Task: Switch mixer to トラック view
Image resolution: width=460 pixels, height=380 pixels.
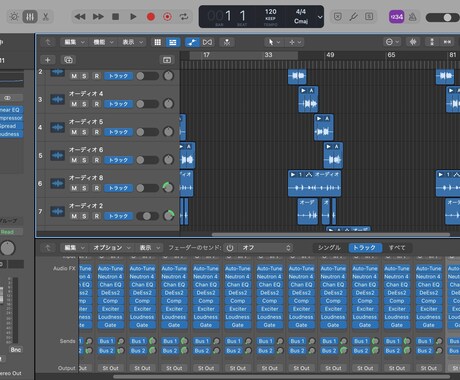Action: click(365, 248)
